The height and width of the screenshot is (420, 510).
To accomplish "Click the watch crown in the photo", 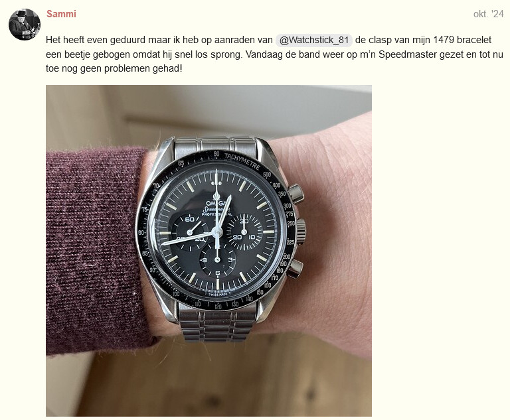I will click(301, 232).
